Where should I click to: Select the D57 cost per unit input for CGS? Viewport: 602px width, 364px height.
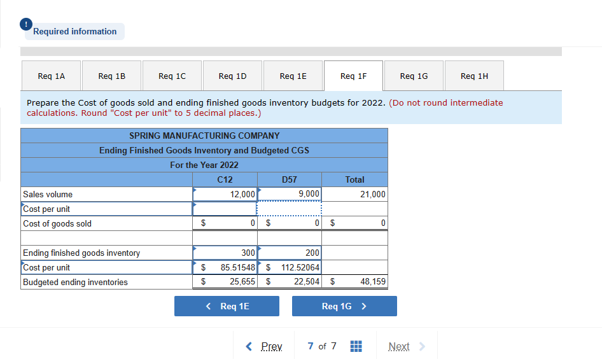click(x=289, y=209)
